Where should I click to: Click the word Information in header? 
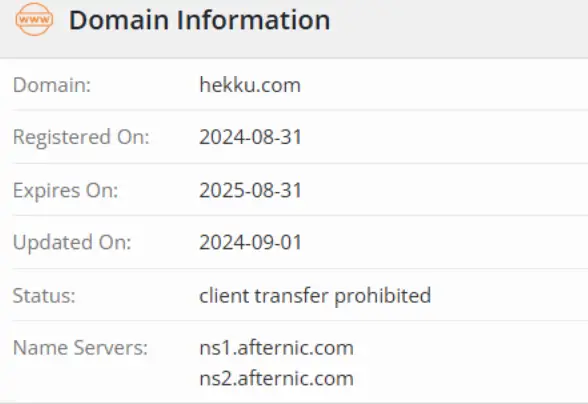click(254, 20)
